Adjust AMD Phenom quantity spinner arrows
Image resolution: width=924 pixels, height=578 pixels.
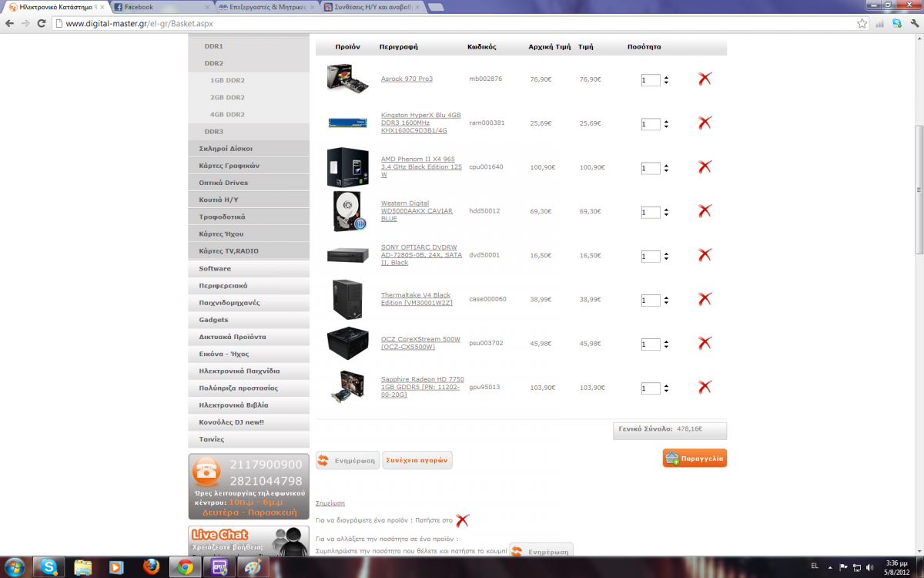click(x=666, y=167)
